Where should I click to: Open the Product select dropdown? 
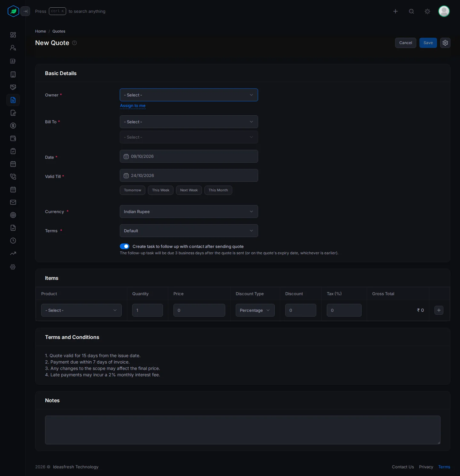[x=81, y=310]
